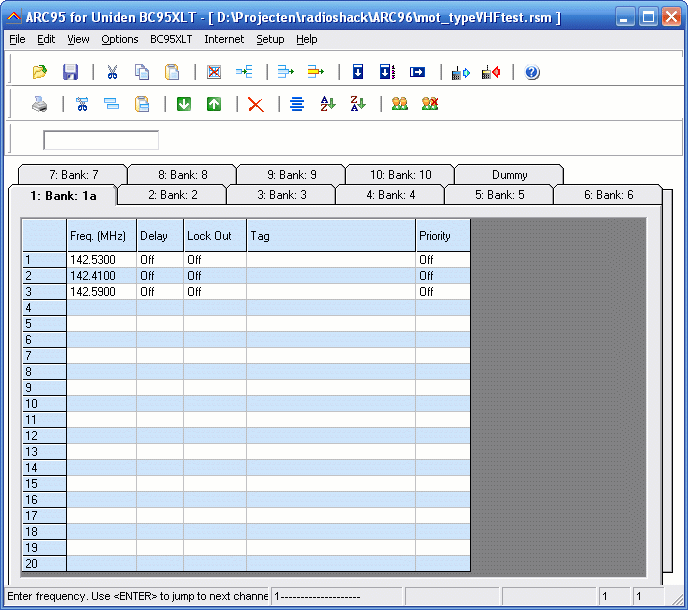Viewport: 688px width, 610px height.
Task: Click the cyan insert-into-list arrow icon
Action: tap(244, 72)
